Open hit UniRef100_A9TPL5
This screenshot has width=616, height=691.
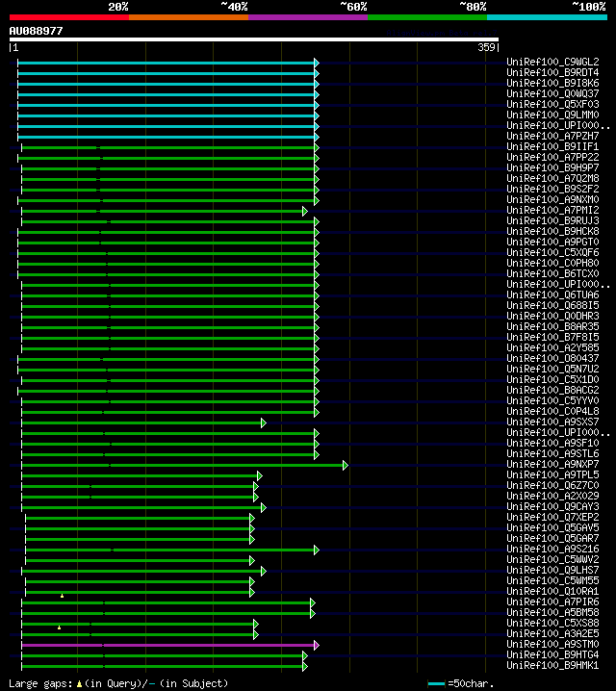[552, 474]
